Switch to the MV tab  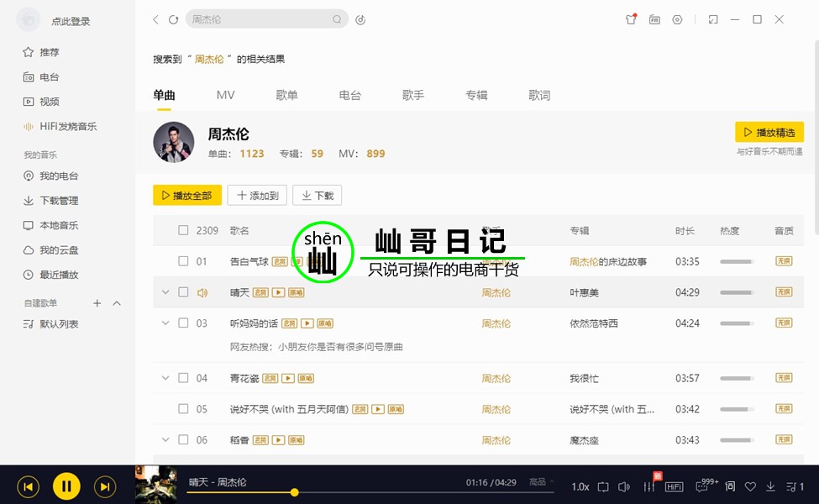[226, 95]
